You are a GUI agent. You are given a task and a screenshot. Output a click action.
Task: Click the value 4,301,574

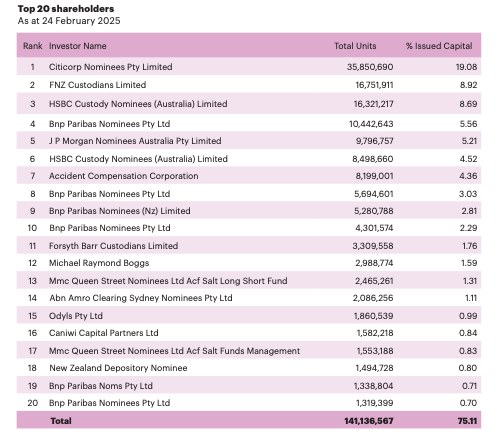[374, 228]
